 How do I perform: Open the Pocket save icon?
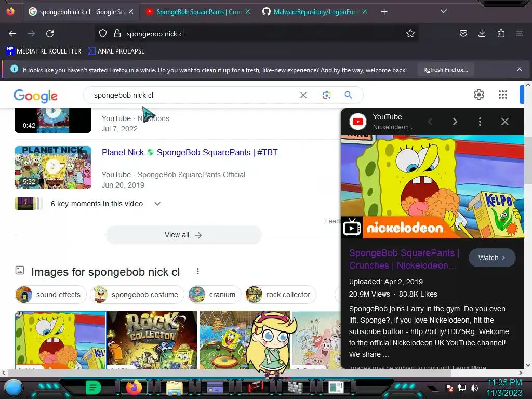[x=463, y=33]
